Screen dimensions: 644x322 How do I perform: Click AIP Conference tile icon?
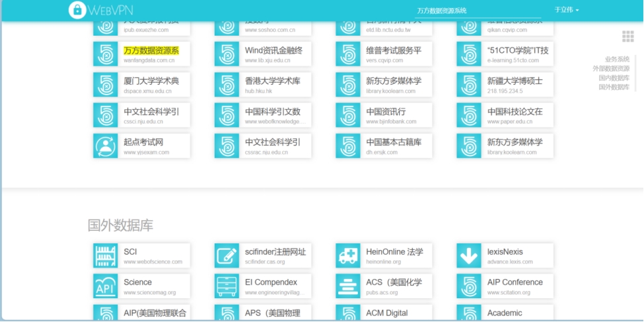coord(469,286)
